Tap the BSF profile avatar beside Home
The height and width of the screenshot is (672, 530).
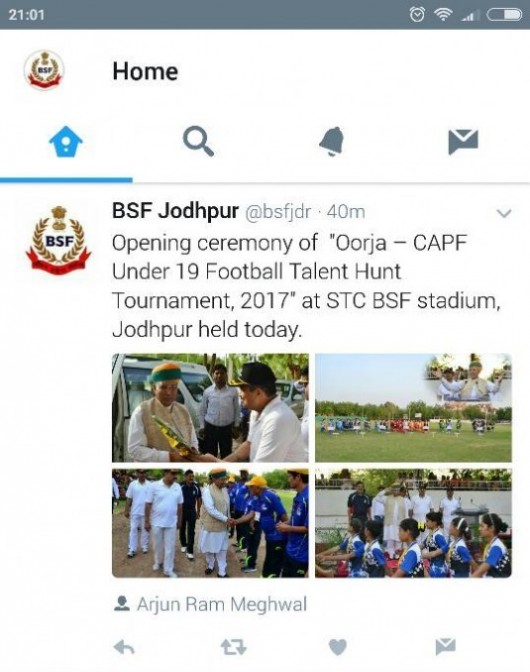click(x=43, y=70)
